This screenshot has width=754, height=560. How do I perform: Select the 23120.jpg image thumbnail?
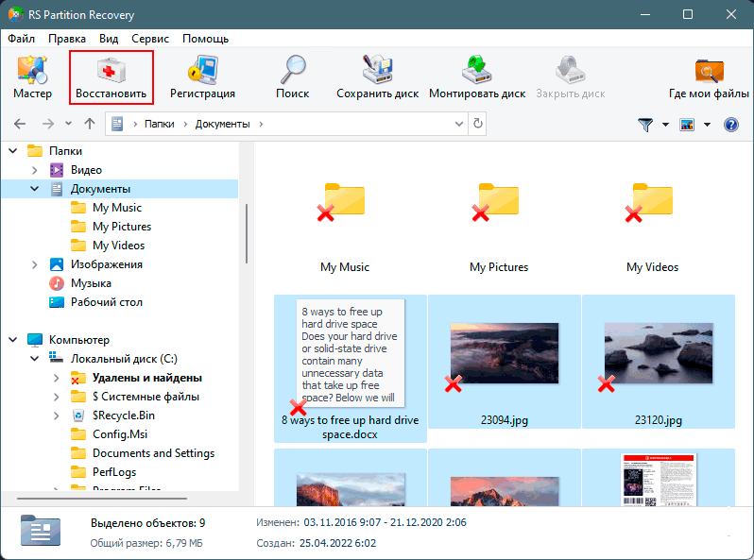[x=659, y=362]
